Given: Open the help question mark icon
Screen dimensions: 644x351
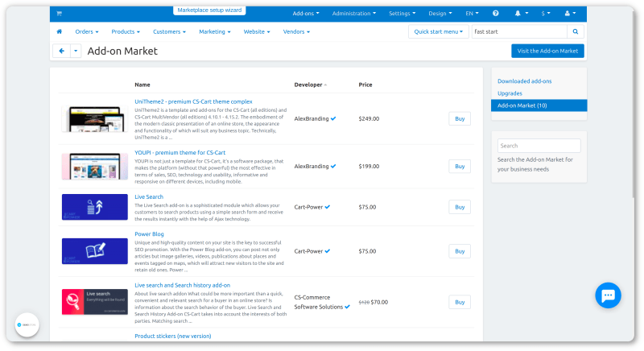Looking at the screenshot, I should 495,14.
